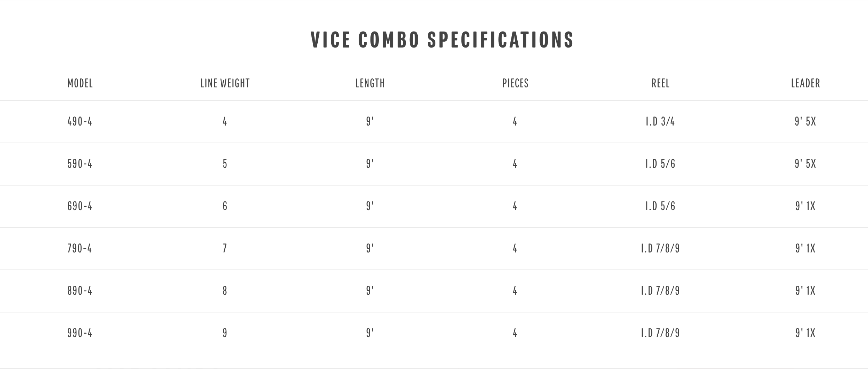
Task: Select model 990-4 cell
Action: pos(80,333)
